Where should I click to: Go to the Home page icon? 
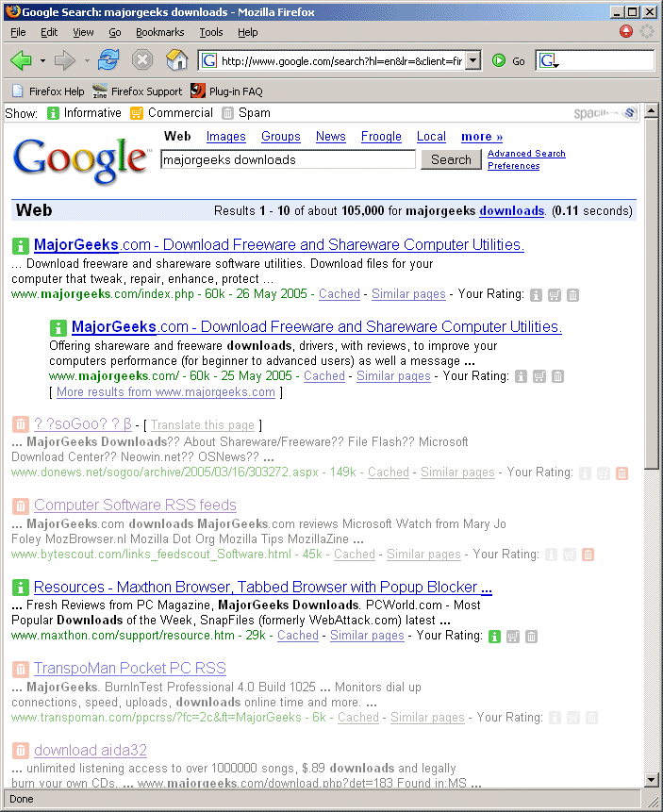[x=176, y=60]
